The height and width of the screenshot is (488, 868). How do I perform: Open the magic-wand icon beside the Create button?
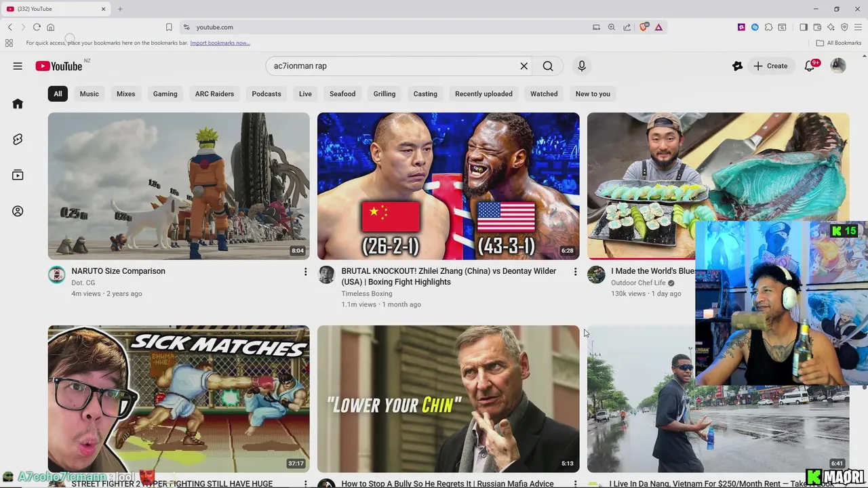(737, 66)
